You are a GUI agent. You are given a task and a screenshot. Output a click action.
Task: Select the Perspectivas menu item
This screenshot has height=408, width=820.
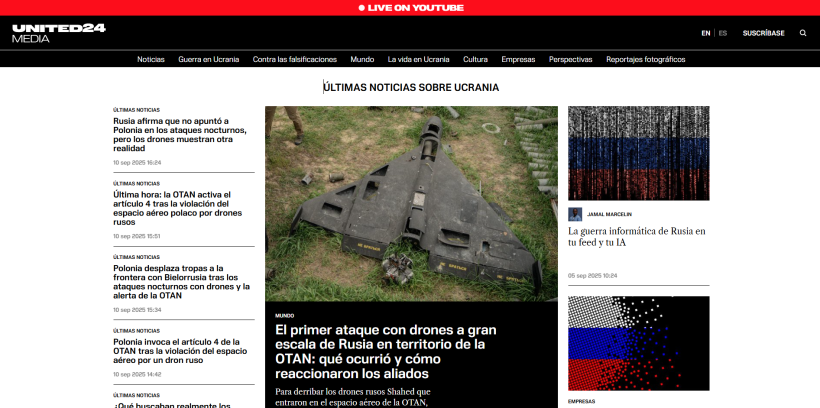[x=571, y=59]
